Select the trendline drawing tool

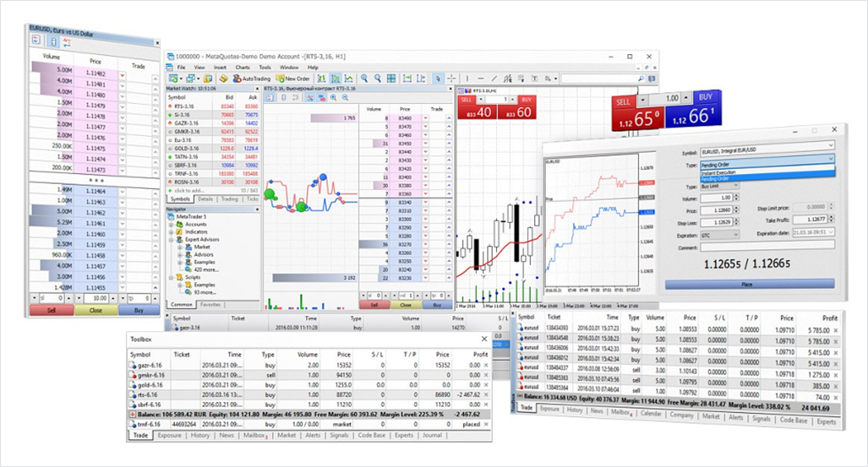coord(494,79)
